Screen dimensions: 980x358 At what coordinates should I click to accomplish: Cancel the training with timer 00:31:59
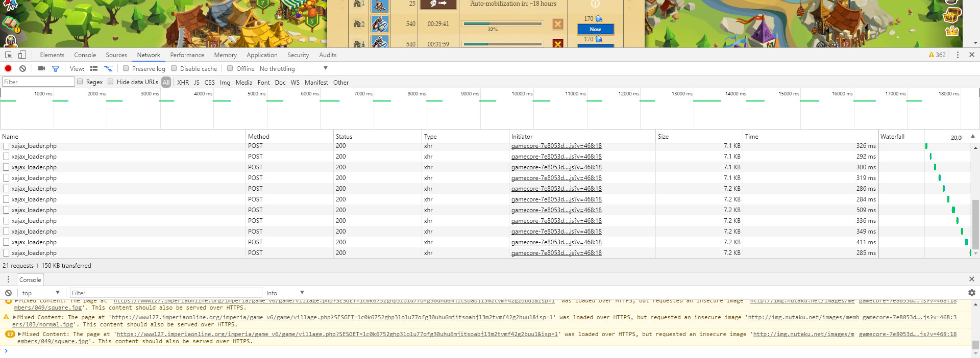pyautogui.click(x=558, y=44)
